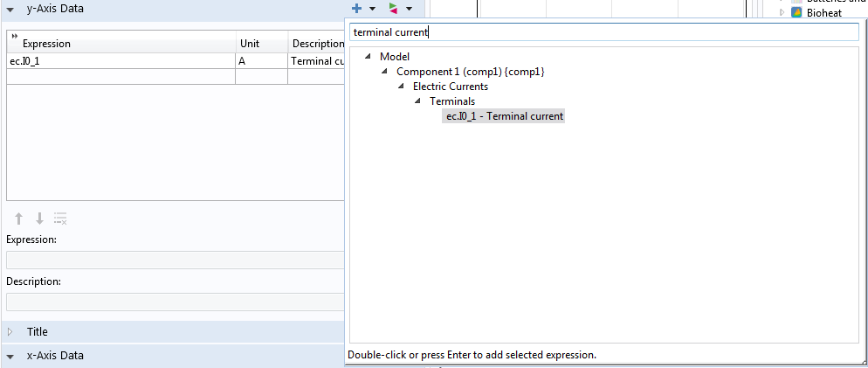Collapse the Electric Currents tree node
The image size is (868, 368).
pyautogui.click(x=402, y=87)
